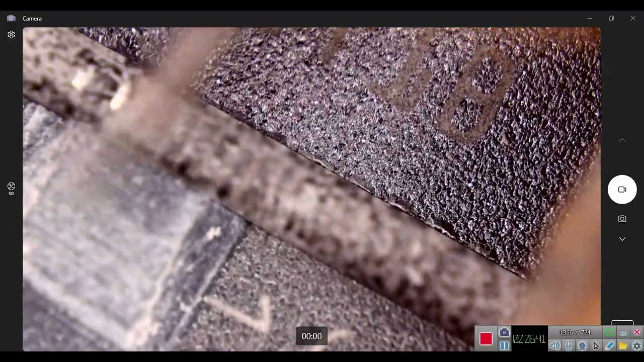This screenshot has height=362, width=644.
Task: Open the recordings output folder
Action: point(623,346)
